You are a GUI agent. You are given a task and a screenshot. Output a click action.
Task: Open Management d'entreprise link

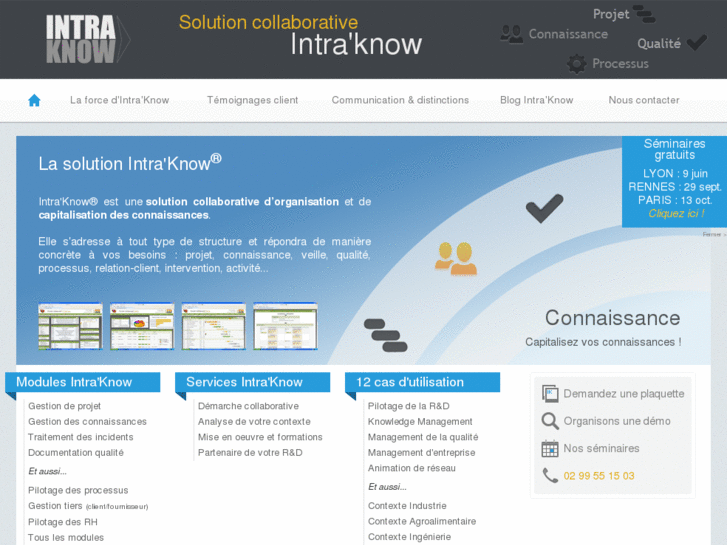pos(421,453)
